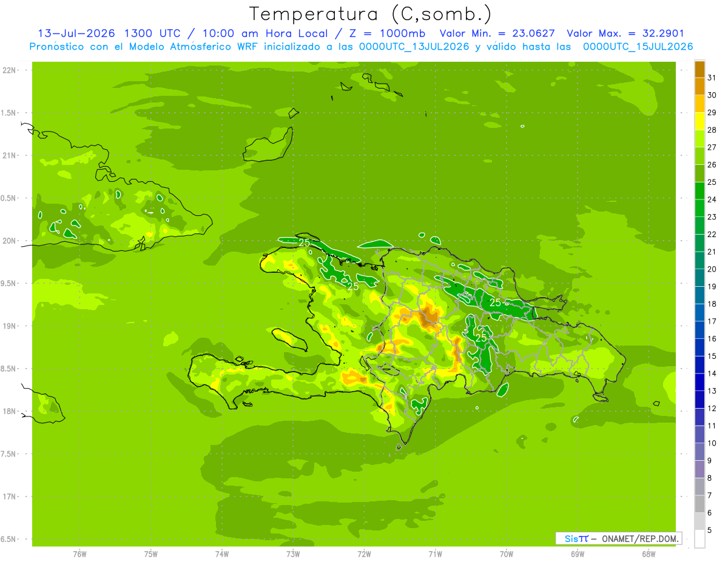Click the '10:00 am Hora Local' text

click(265, 33)
